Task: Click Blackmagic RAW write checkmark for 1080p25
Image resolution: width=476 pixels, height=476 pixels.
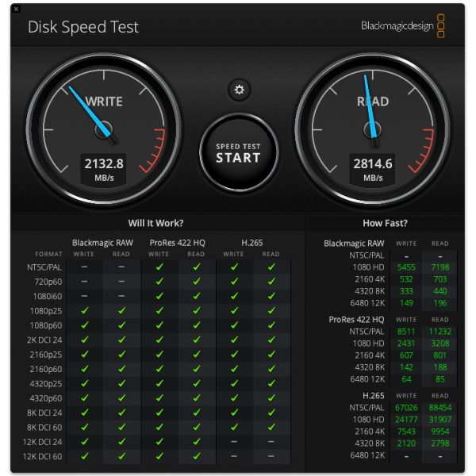Action: 85,310
